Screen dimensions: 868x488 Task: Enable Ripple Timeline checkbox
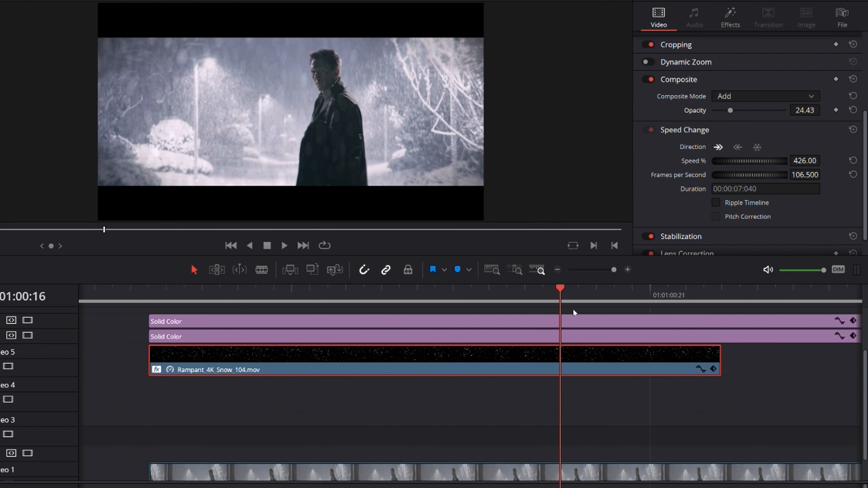point(716,202)
